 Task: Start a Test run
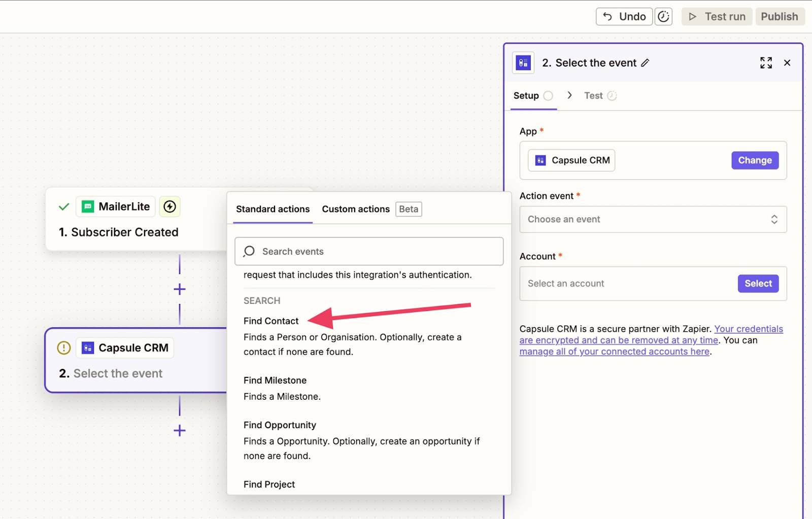tap(717, 17)
